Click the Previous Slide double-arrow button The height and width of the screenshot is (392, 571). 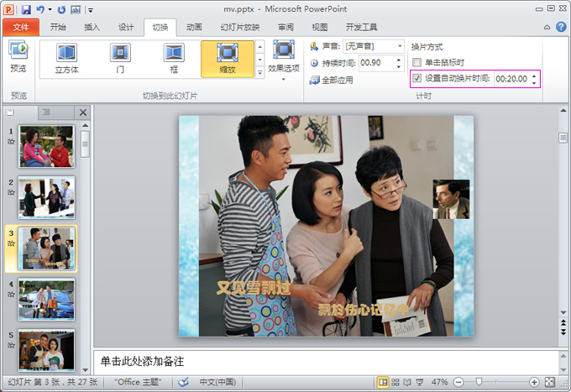(563, 322)
